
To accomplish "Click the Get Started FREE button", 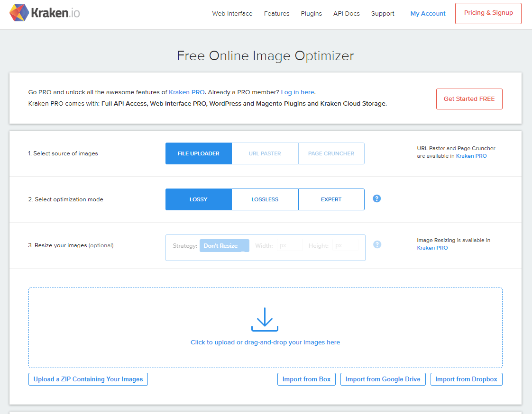I will point(469,99).
